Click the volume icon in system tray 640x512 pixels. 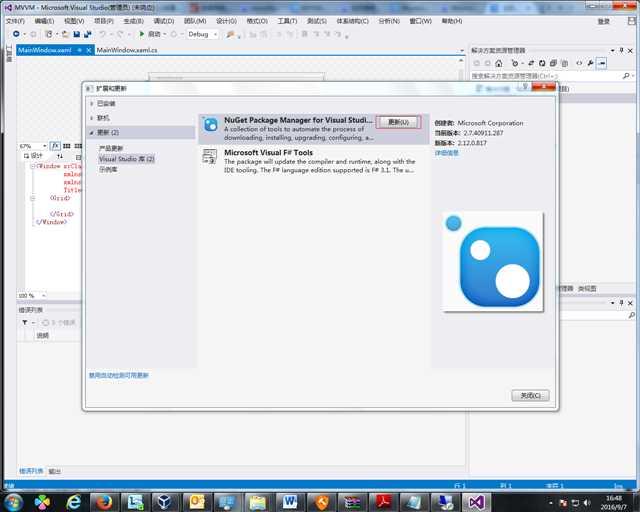(x=587, y=503)
